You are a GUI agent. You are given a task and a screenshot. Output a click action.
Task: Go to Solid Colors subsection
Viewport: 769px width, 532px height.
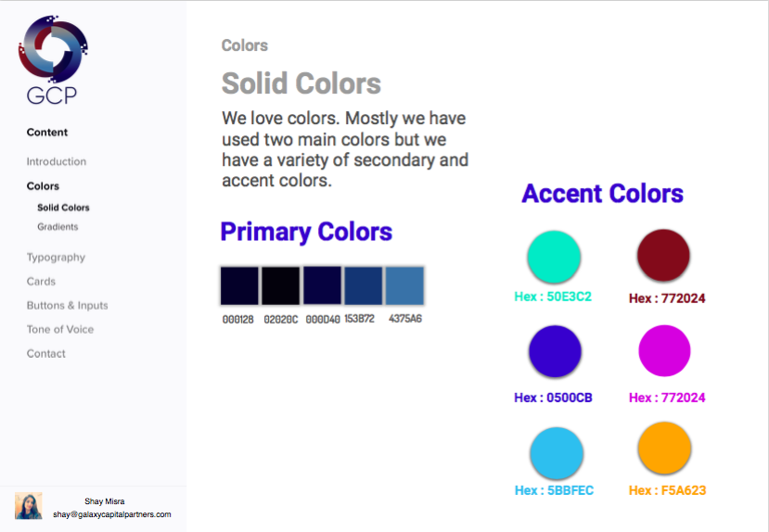coord(63,208)
